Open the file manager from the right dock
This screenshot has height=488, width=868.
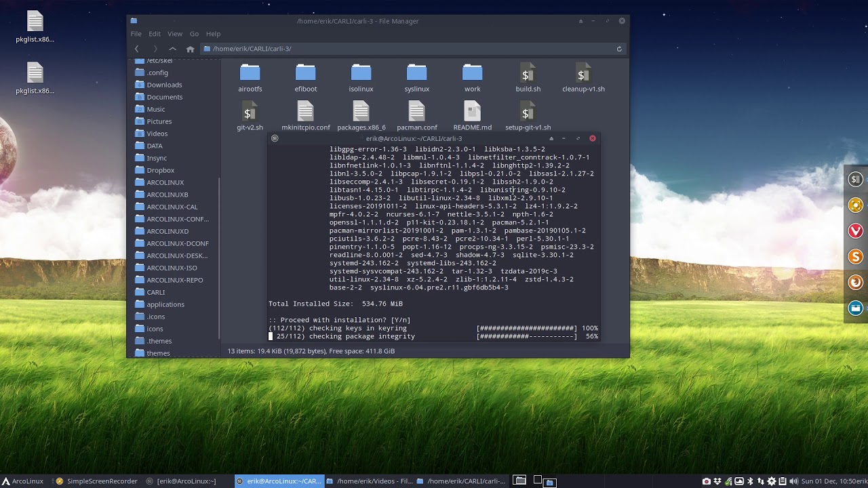[856, 308]
